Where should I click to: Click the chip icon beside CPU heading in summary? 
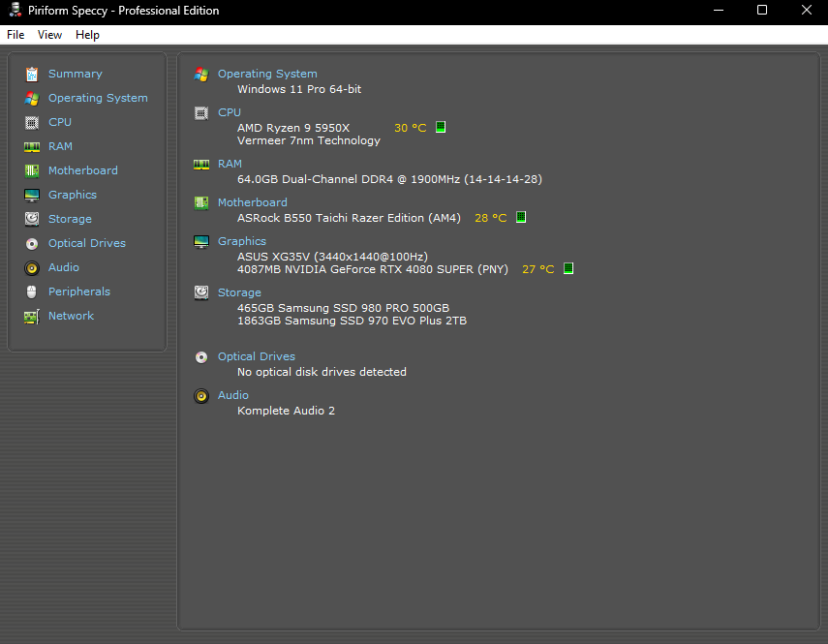click(201, 113)
